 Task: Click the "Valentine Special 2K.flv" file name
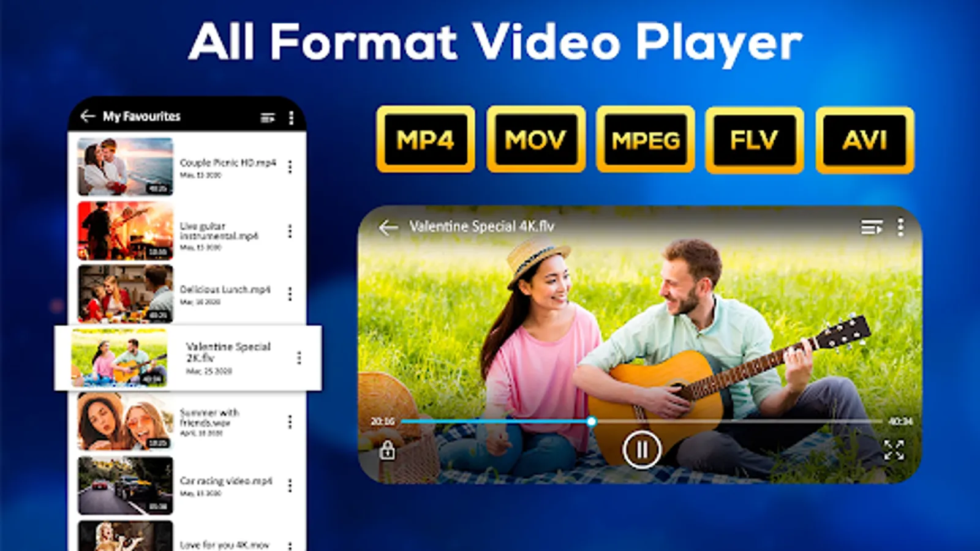[x=228, y=352]
